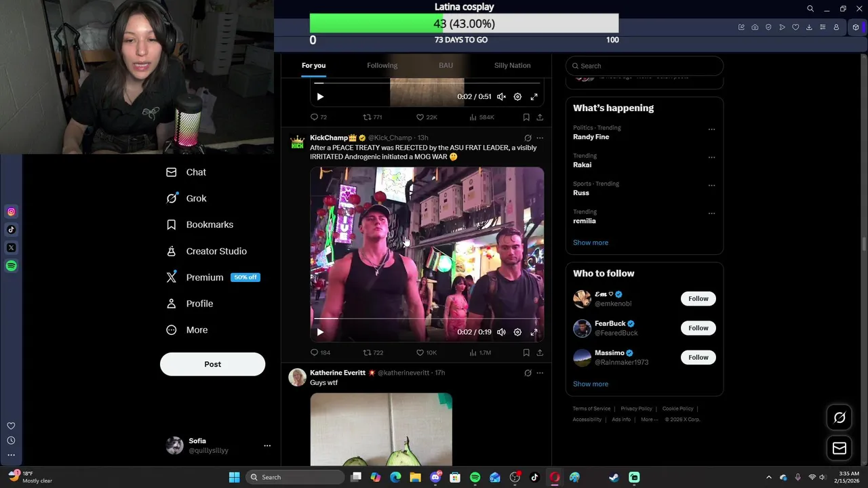Open Privacy Policy footer link
This screenshot has height=488, width=868.
click(x=636, y=409)
